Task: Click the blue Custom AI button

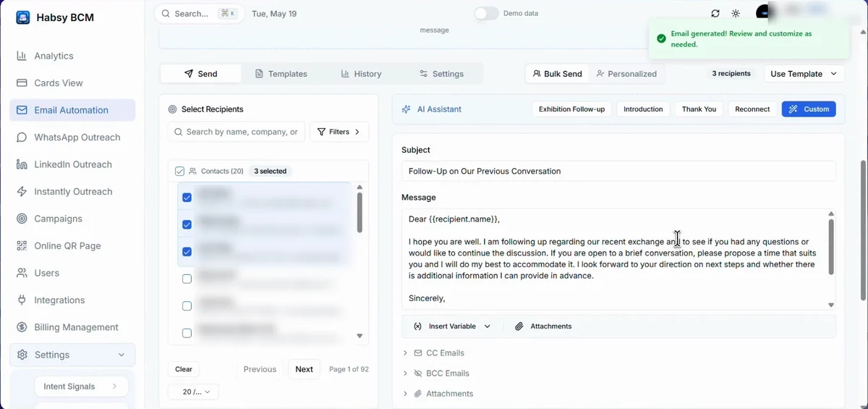Action: [809, 109]
